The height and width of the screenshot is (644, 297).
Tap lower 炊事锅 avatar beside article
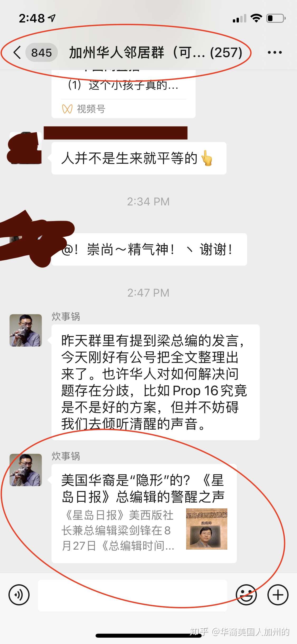26,470
